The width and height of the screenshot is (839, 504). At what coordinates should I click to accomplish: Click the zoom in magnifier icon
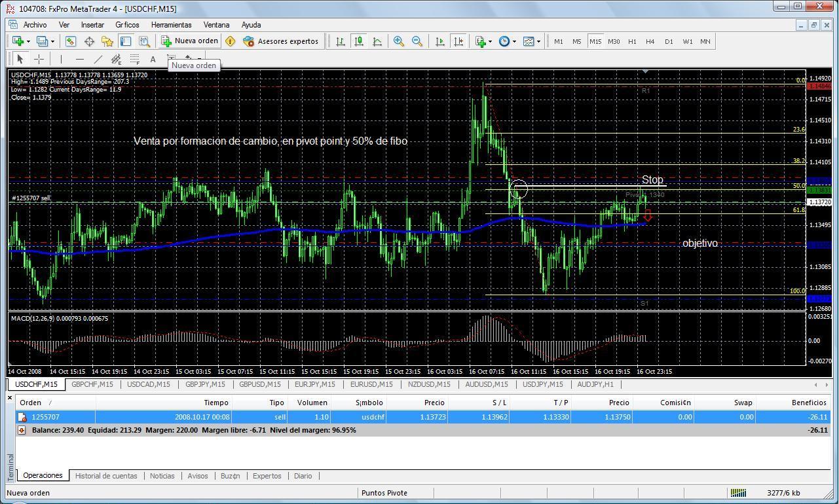(398, 41)
